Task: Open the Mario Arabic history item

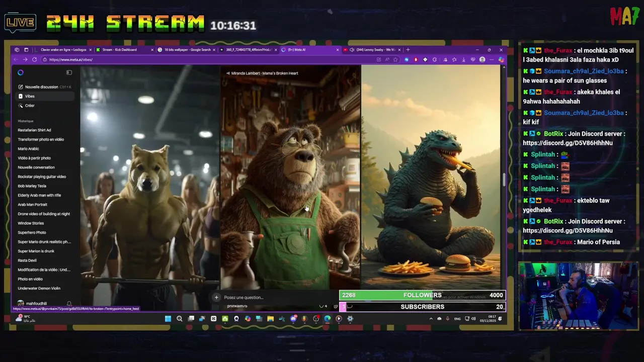Action: tap(28, 149)
